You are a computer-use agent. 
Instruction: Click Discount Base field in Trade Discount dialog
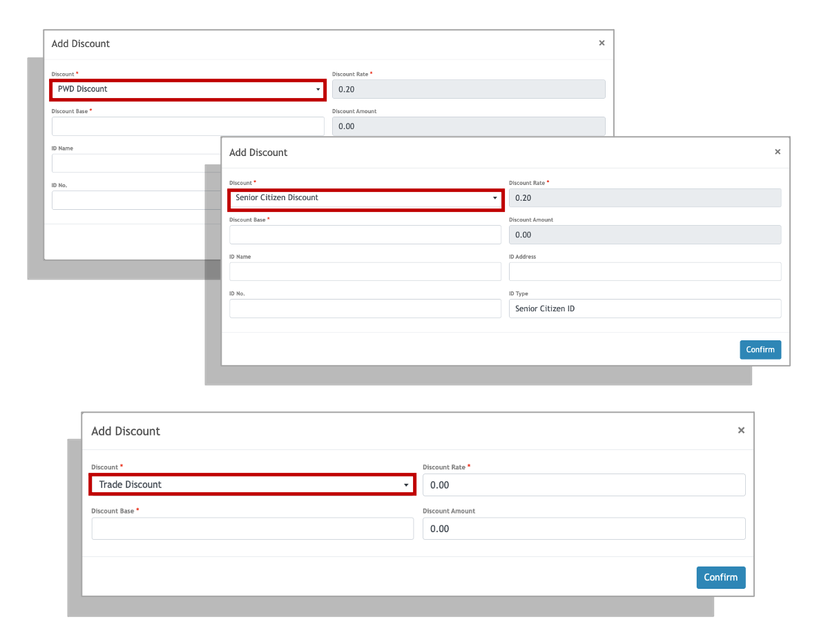pyautogui.click(x=253, y=529)
